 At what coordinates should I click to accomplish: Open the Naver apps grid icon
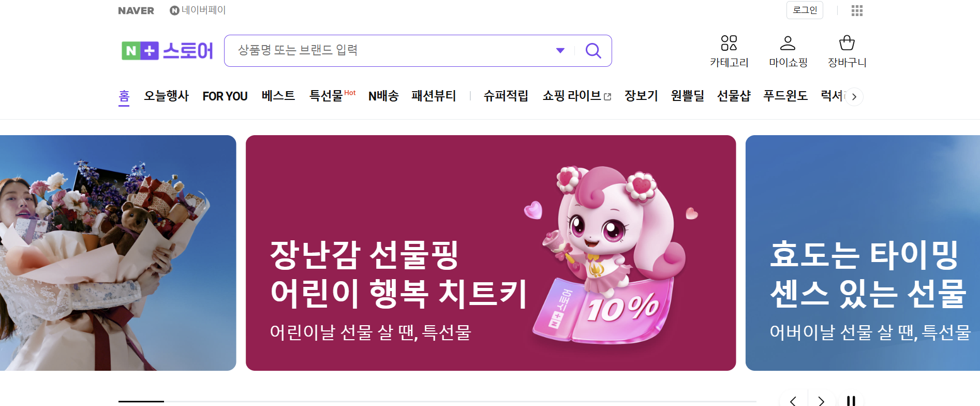click(857, 10)
